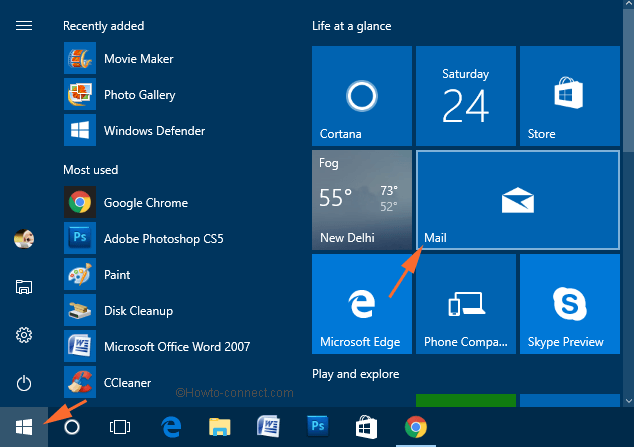Open the Calendar tile showing Saturday 24
Image resolution: width=634 pixels, height=447 pixels.
pos(466,96)
